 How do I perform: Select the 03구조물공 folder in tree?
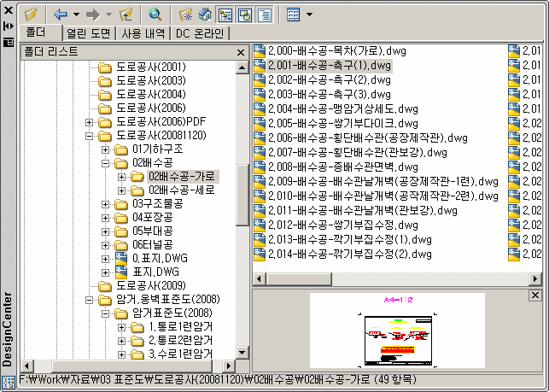click(x=158, y=204)
